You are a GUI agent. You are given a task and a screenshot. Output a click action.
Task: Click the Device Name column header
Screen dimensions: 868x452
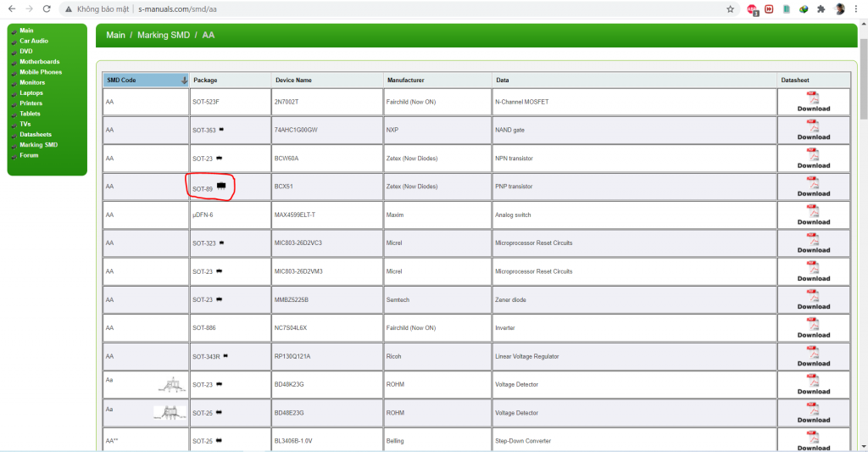327,81
